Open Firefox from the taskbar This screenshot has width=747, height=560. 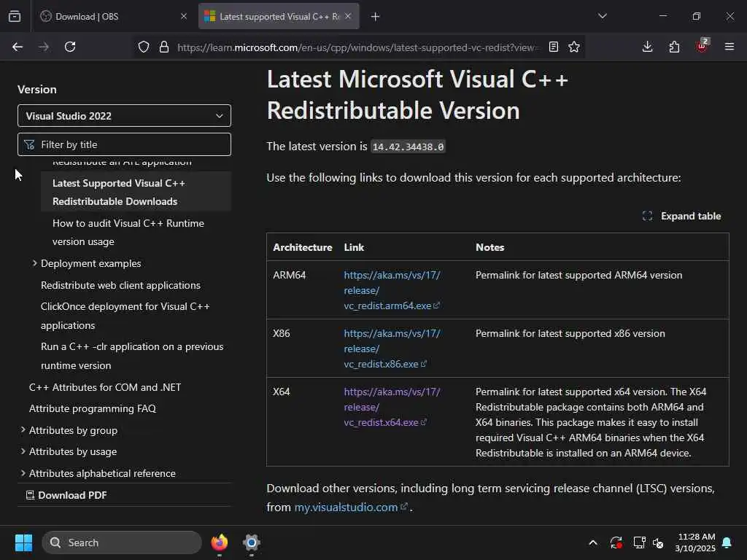(x=220, y=542)
